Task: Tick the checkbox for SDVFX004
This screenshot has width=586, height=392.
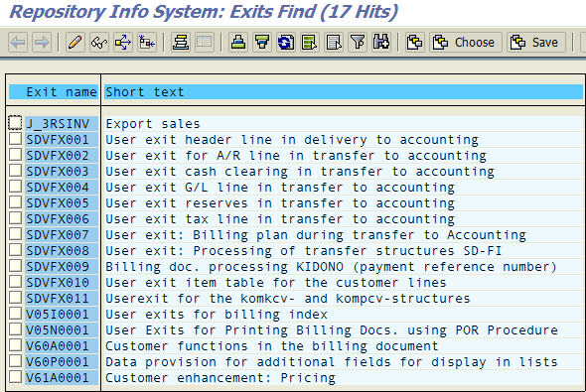Action: tap(15, 187)
